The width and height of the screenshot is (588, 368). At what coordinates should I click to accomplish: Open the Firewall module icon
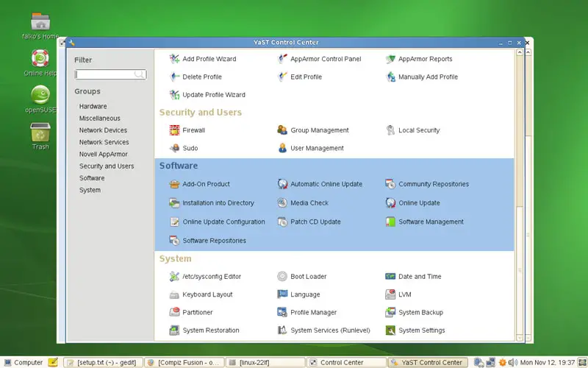point(174,130)
